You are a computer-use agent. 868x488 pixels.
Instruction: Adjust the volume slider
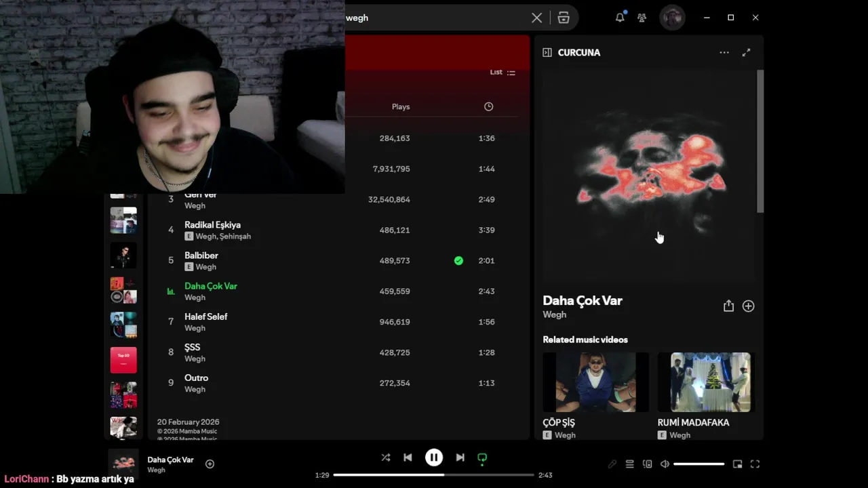698,464
